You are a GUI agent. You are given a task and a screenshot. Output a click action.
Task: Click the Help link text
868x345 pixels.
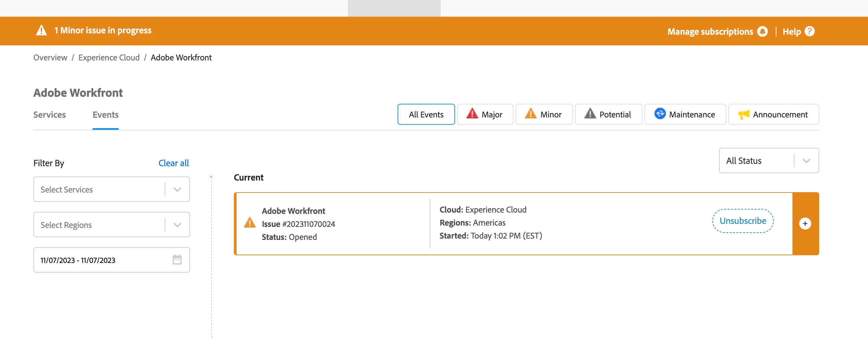[791, 31]
